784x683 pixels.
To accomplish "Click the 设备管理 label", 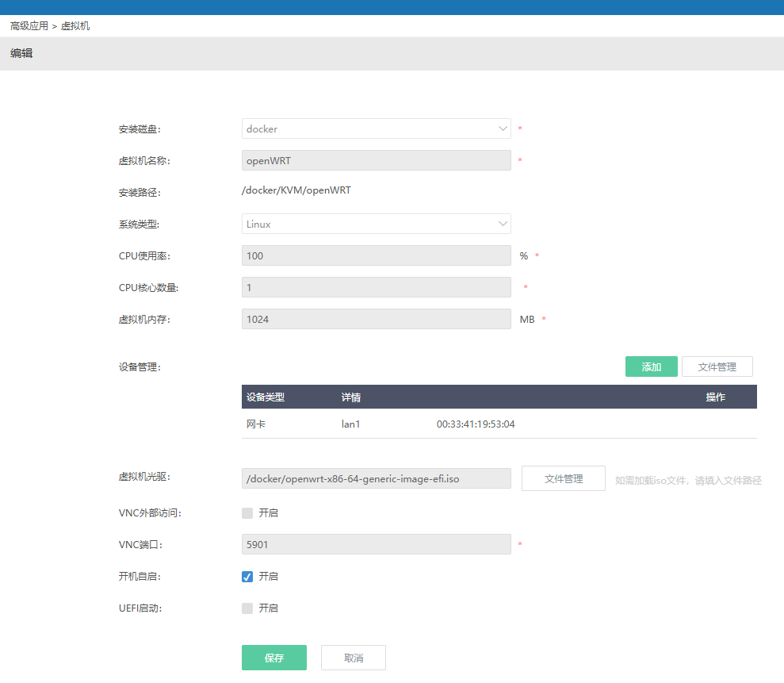I will coord(140,366).
